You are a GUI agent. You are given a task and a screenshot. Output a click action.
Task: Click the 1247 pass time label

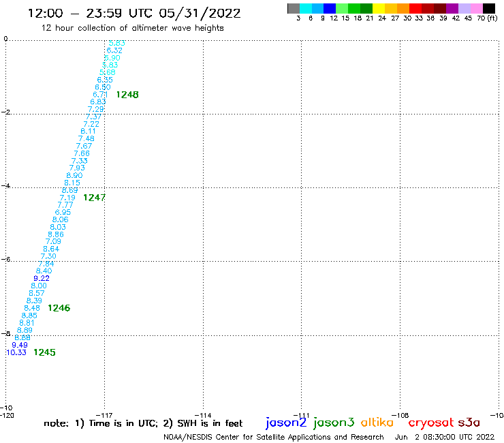coord(94,198)
